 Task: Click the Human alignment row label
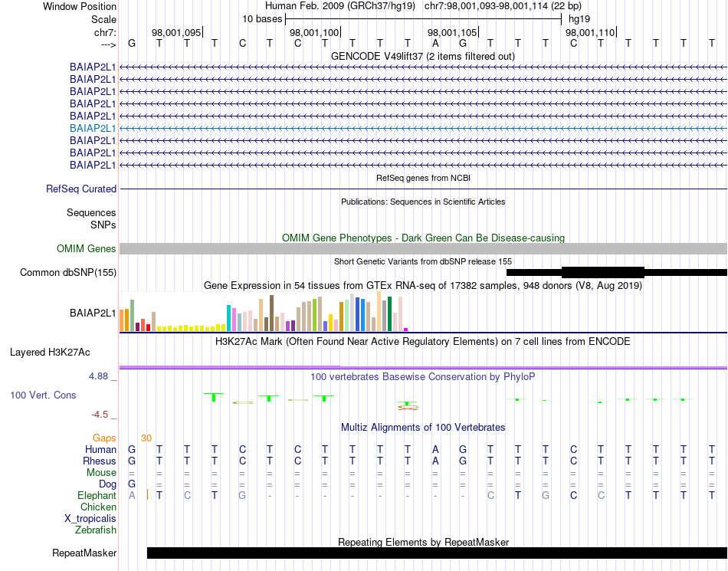[100, 449]
